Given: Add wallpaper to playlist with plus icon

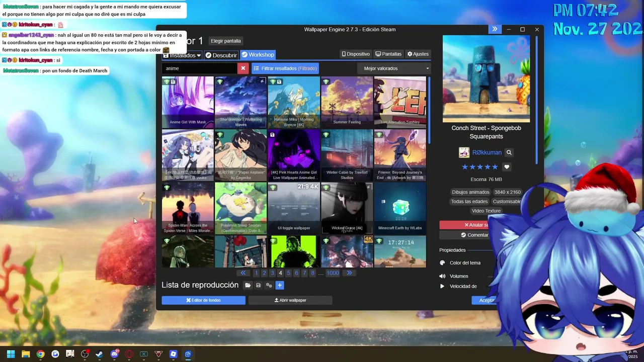Looking at the screenshot, I should [280, 285].
